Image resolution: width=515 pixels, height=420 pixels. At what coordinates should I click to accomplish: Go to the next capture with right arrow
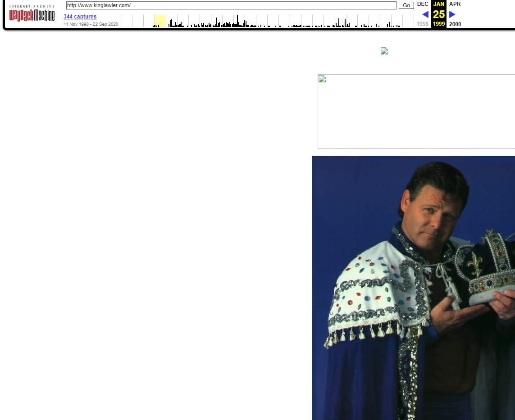tap(452, 14)
